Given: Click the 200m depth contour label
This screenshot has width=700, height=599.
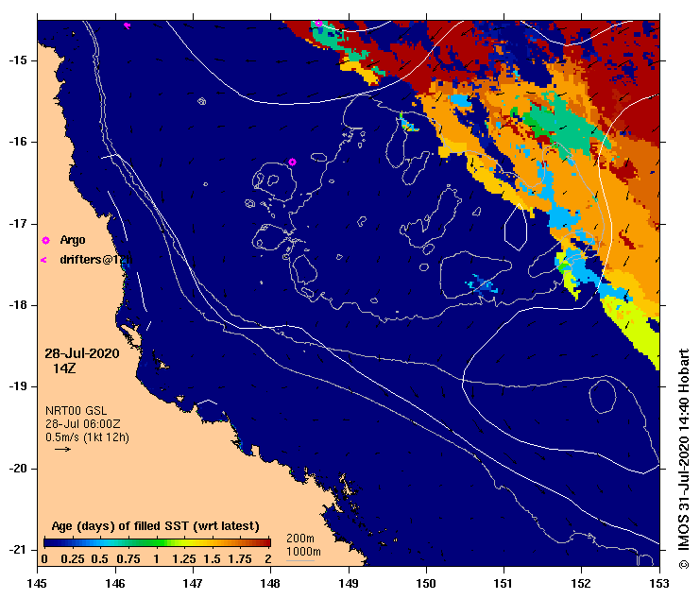Looking at the screenshot, I should point(300,539).
